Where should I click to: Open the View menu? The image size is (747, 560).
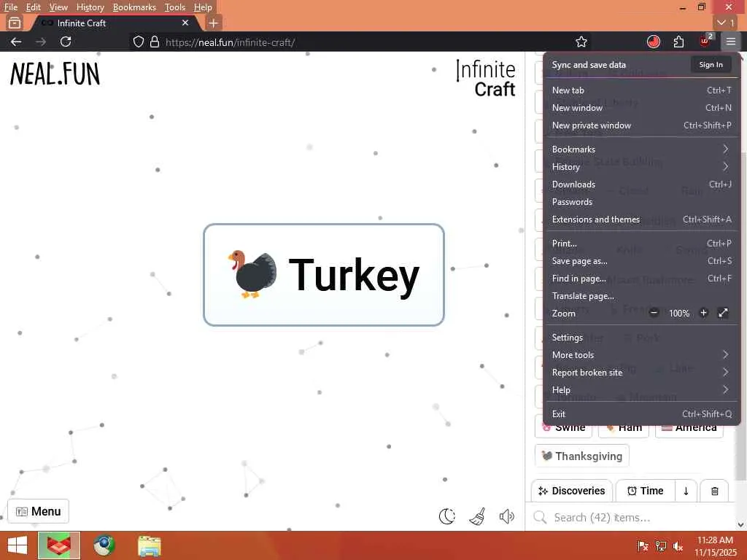[x=58, y=7]
